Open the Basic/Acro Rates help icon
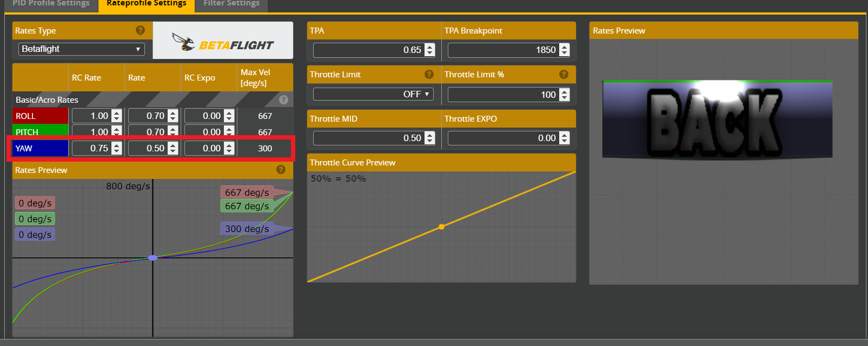 [283, 99]
